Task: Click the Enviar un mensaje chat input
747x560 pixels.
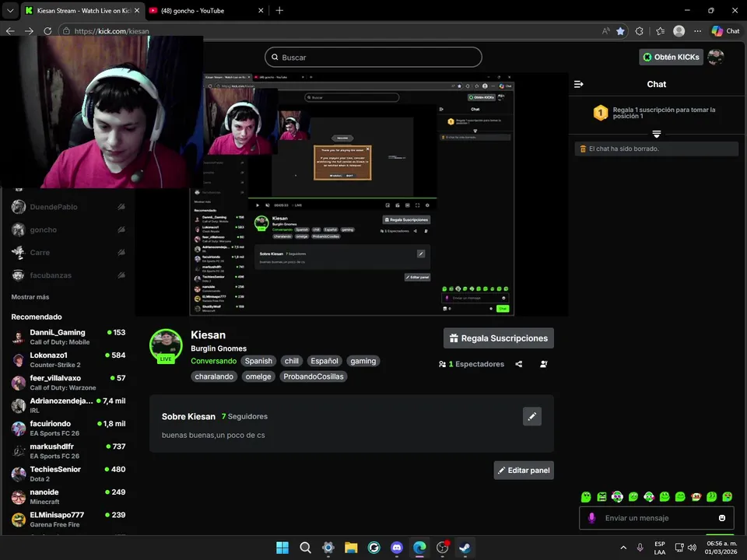Action: [657, 518]
